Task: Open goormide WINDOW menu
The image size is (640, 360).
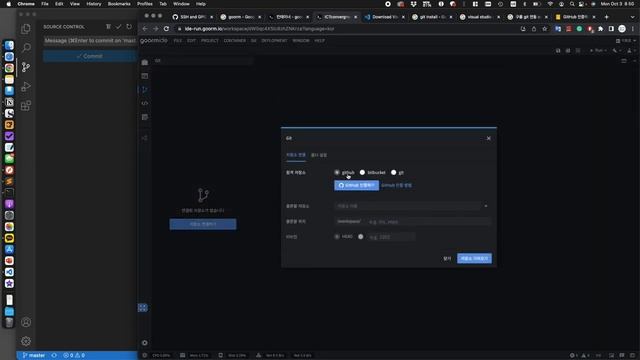Action: point(301,41)
